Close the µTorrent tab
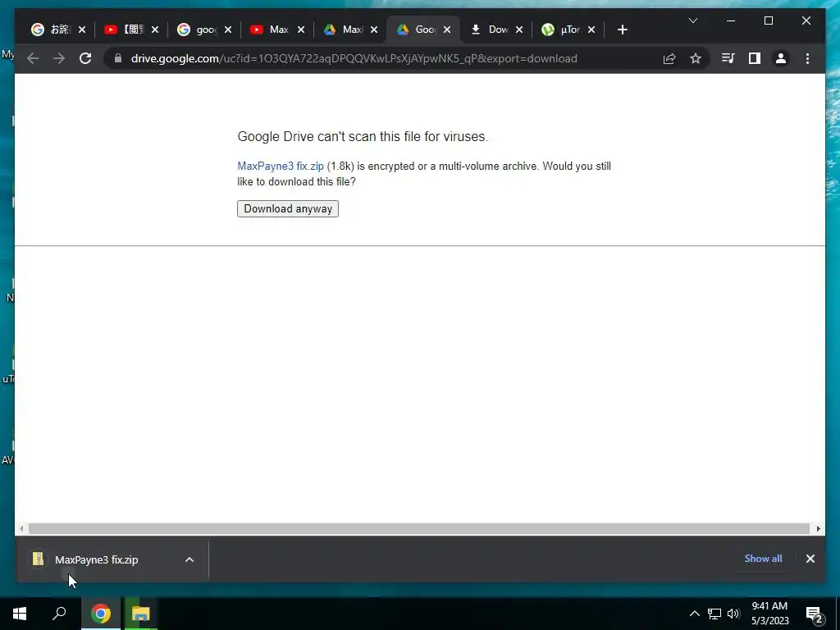 [x=591, y=30]
